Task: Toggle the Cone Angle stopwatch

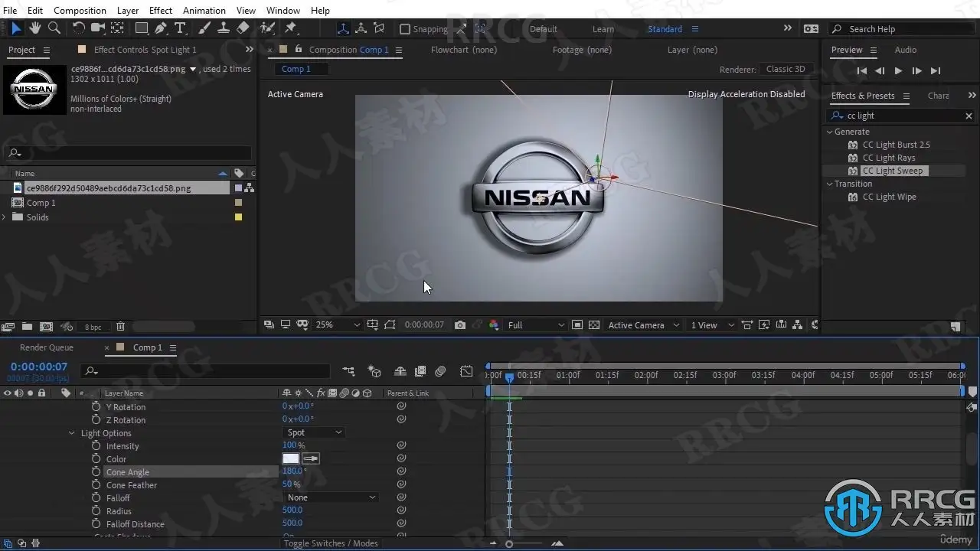Action: point(96,472)
